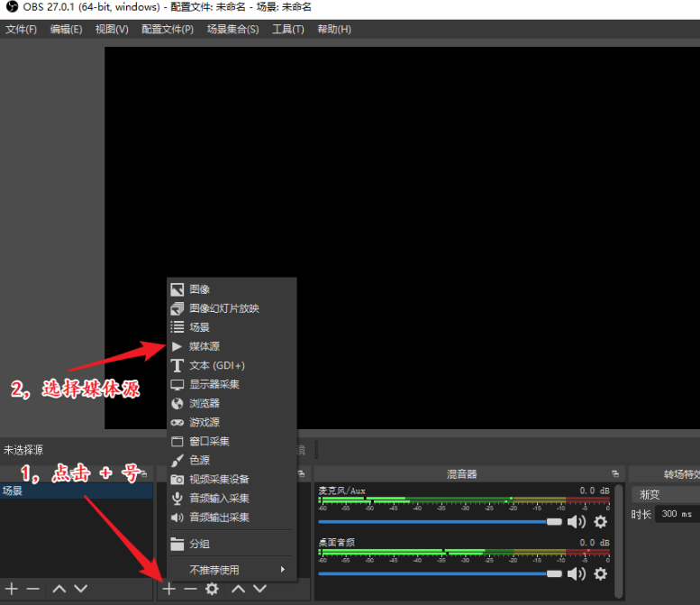Move scene down with the arrow
The height and width of the screenshot is (605, 700).
click(81, 589)
